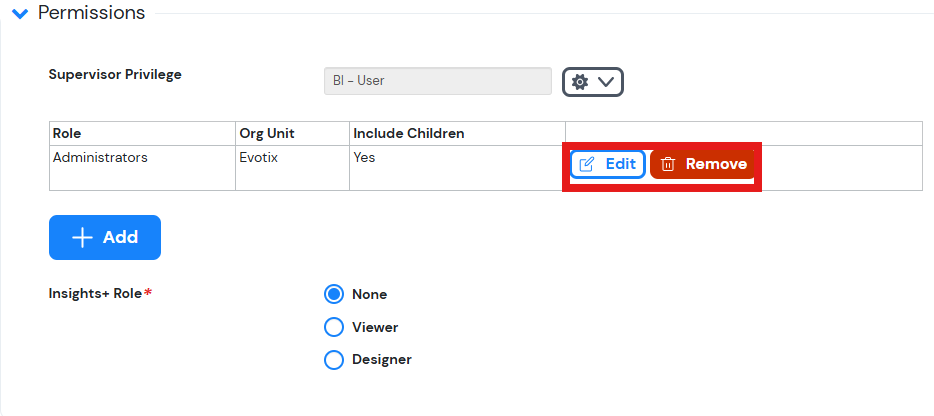Choose the Viewer Insights+ role

point(334,327)
